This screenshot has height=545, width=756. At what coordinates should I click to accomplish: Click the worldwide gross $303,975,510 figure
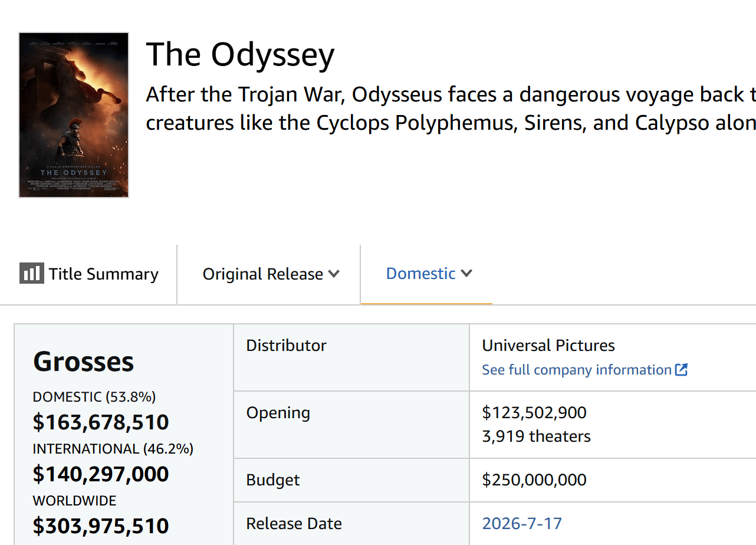point(101,526)
